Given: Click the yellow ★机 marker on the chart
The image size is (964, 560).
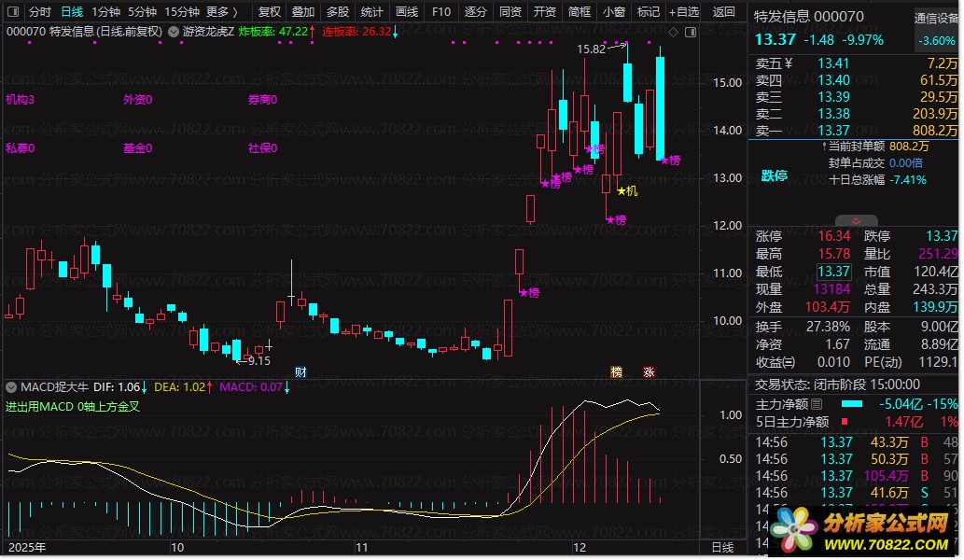Looking at the screenshot, I should tap(628, 191).
